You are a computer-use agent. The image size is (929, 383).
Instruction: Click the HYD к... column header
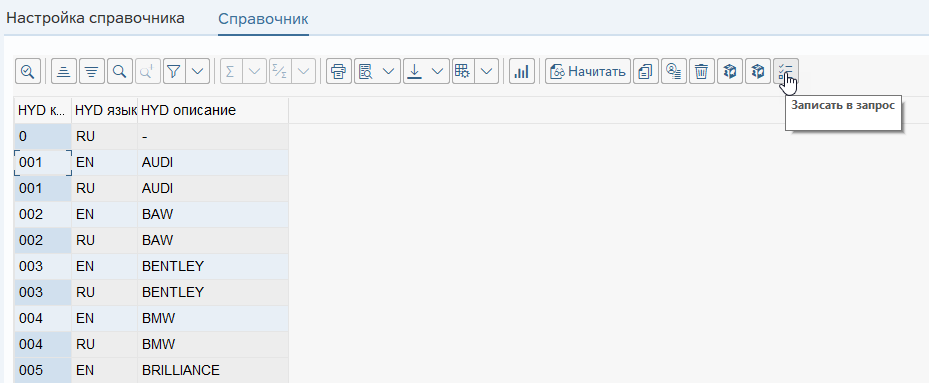coord(43,110)
